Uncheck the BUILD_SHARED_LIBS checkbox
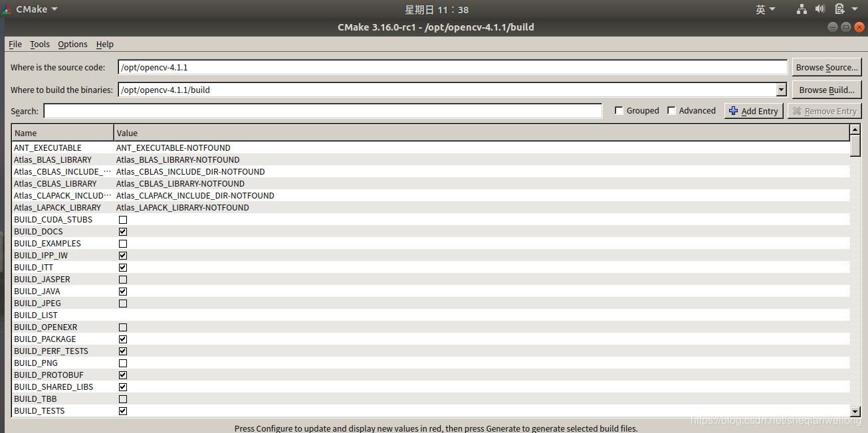868x433 pixels. (x=123, y=387)
